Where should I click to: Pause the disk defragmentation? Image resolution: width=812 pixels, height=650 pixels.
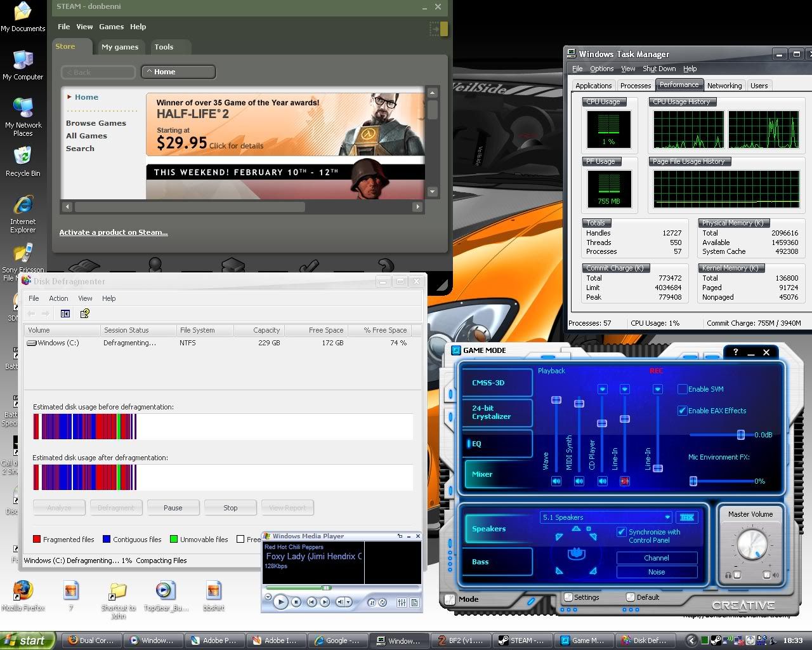[173, 508]
